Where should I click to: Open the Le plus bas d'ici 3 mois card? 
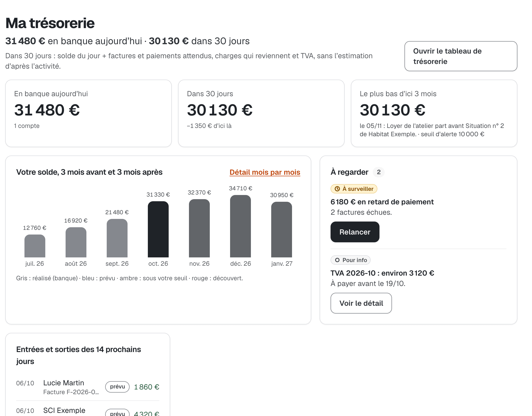434,113
